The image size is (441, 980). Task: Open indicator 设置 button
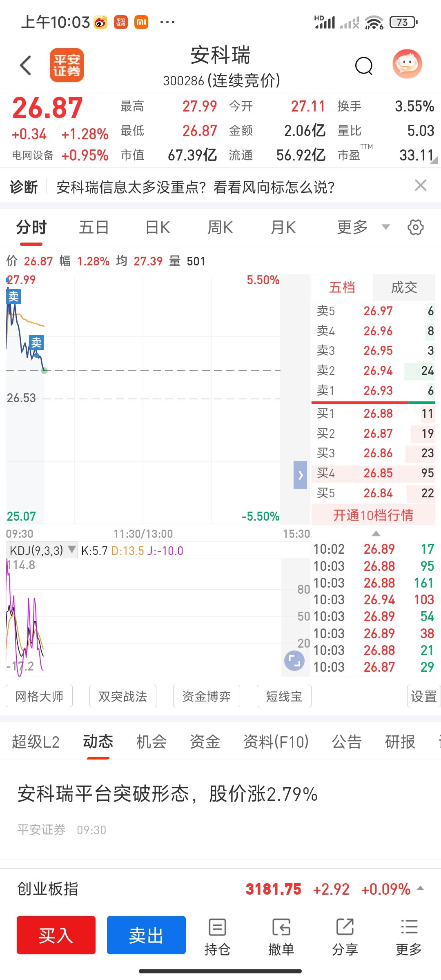coord(424,696)
